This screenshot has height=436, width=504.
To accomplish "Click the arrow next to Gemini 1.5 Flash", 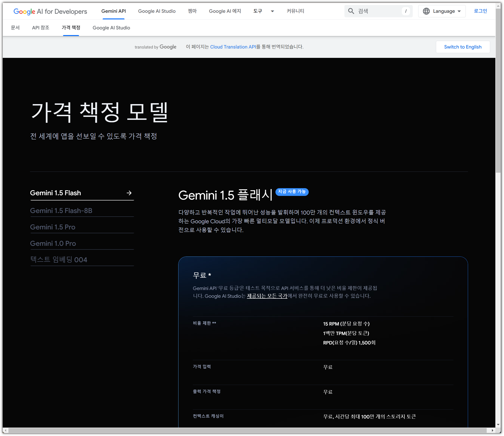I will pos(129,193).
